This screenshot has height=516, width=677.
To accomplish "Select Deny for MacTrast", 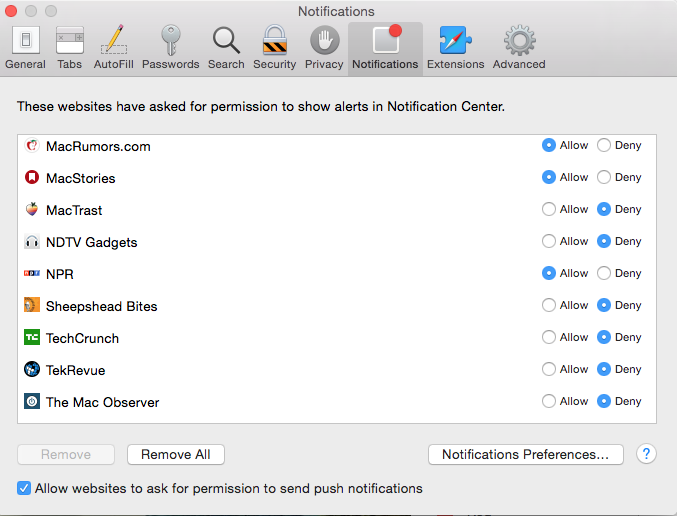I will pos(604,209).
